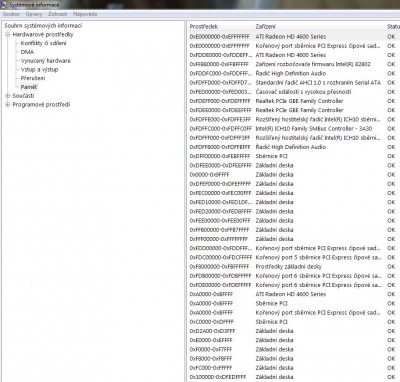Open the Nápověda menu

pyautogui.click(x=85, y=14)
